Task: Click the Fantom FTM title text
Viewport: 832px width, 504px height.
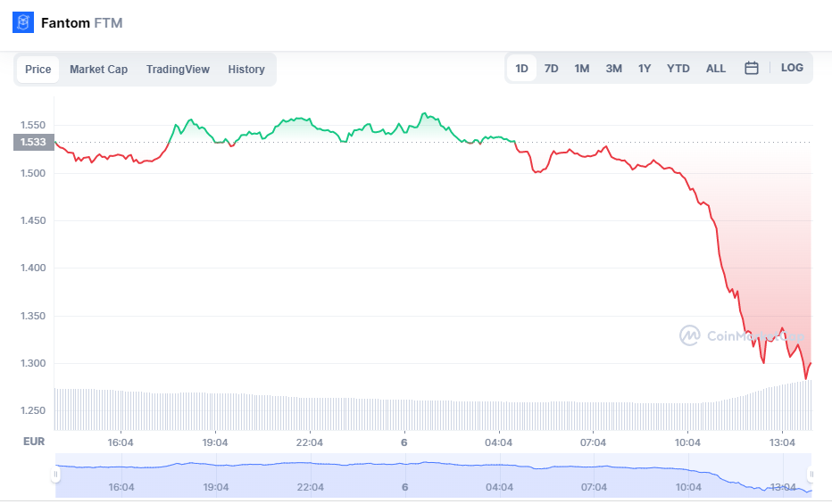Action: coord(82,23)
